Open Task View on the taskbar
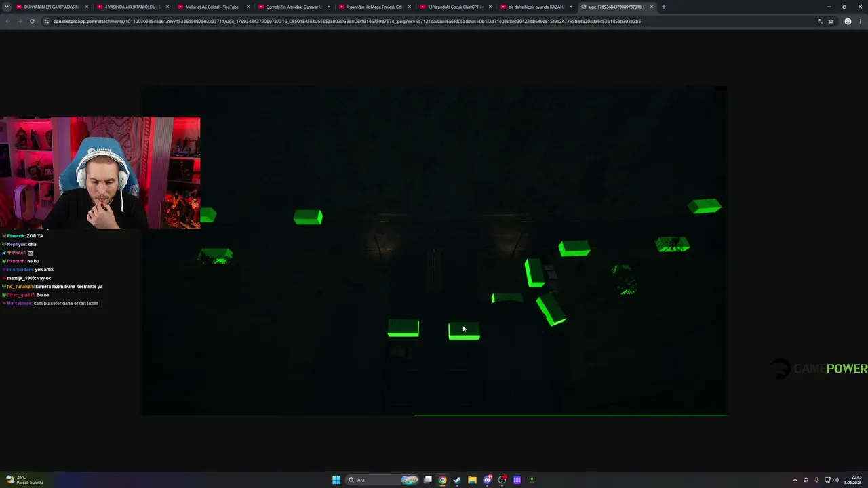The width and height of the screenshot is (868, 488). point(428,480)
